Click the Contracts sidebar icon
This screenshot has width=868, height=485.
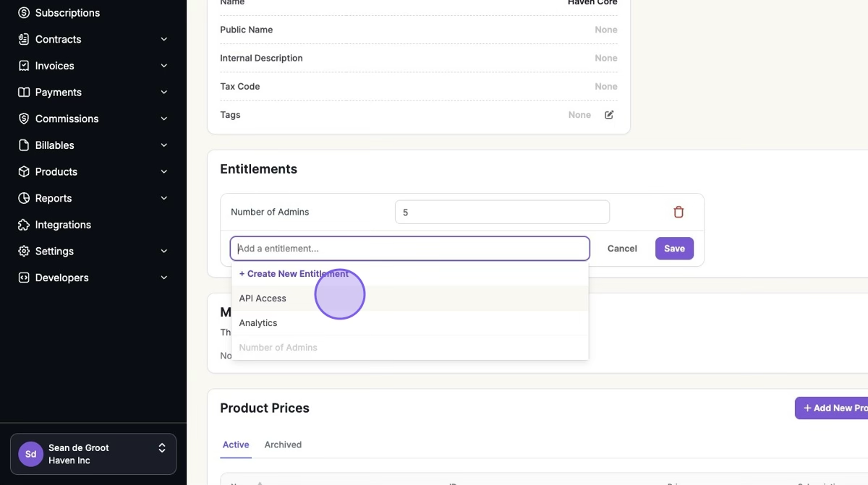coord(24,39)
